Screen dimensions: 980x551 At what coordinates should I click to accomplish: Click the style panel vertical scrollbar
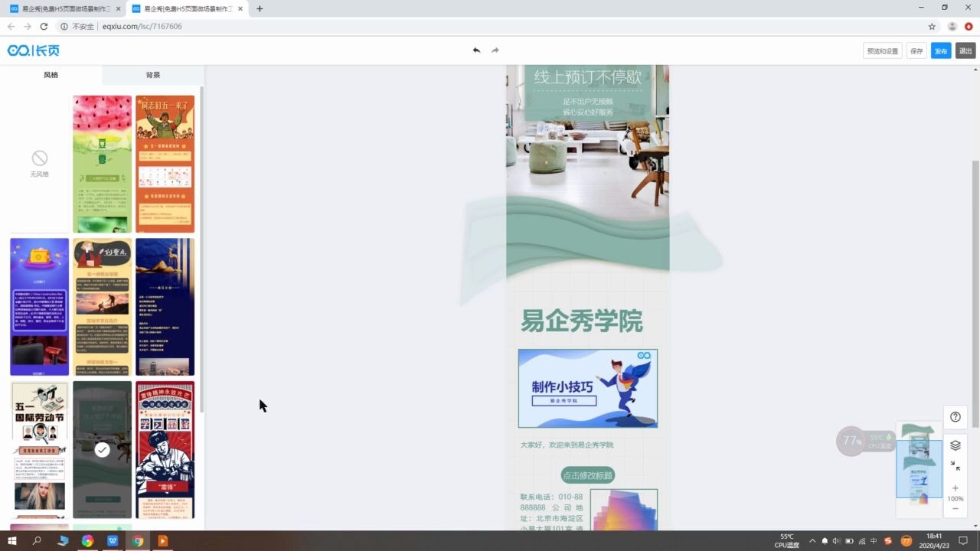(x=202, y=249)
